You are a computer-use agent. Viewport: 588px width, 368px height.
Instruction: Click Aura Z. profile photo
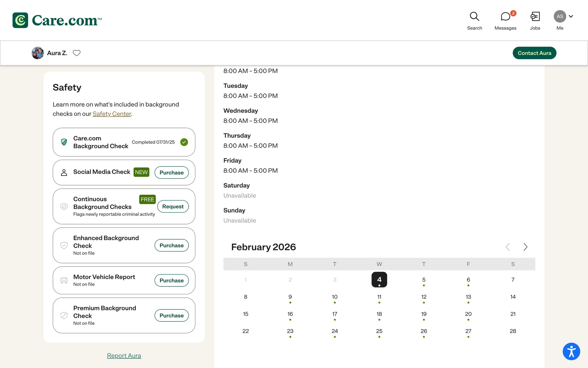coord(38,53)
